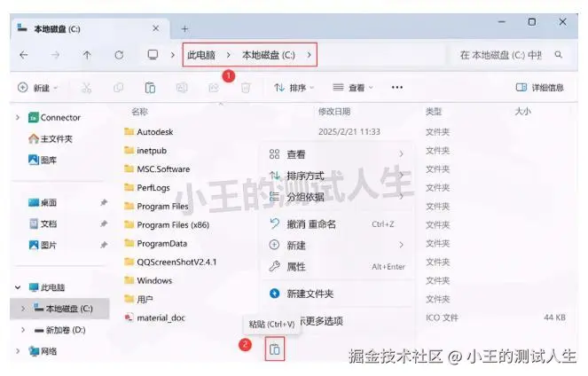
Task: Close the 本地磁盘 (C:) tab
Action: pyautogui.click(x=156, y=28)
